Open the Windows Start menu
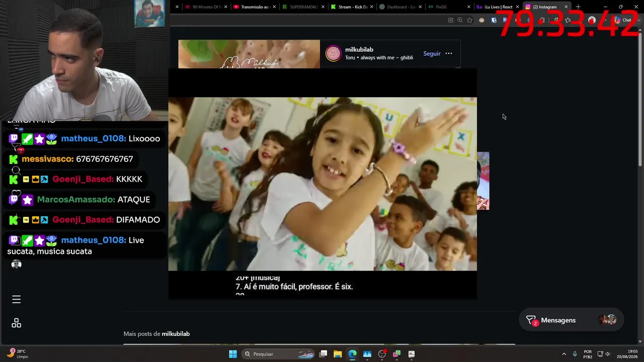The image size is (644, 362). 233,354
